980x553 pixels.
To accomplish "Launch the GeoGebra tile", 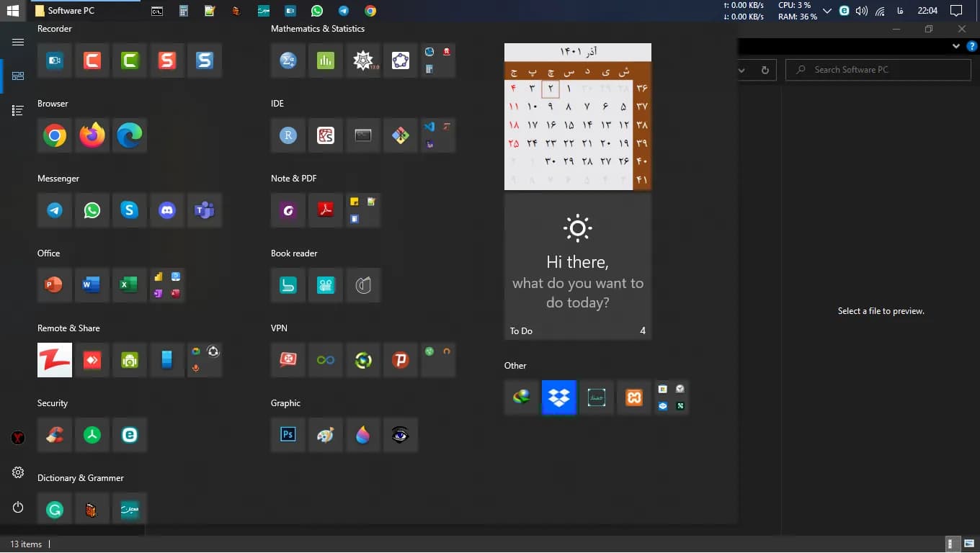I will (401, 60).
